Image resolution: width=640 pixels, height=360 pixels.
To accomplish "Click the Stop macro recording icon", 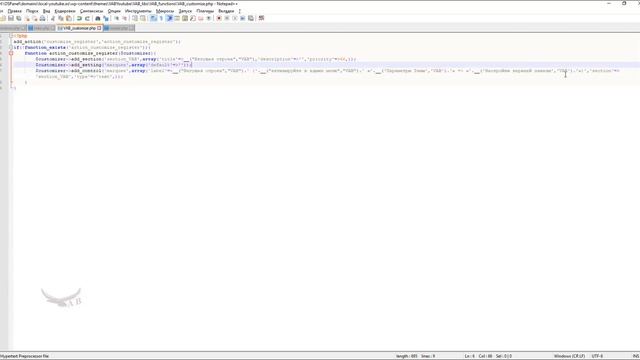I will tap(227, 18).
